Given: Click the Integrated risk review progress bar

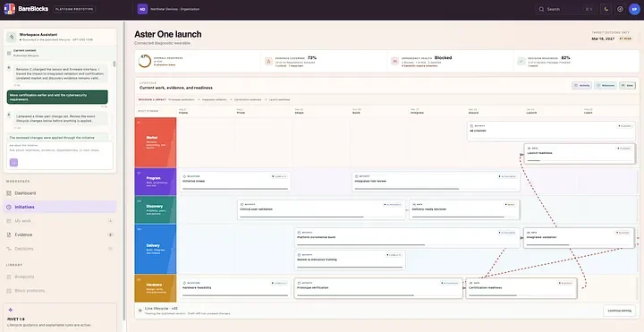Looking at the screenshot, I should (436, 189).
